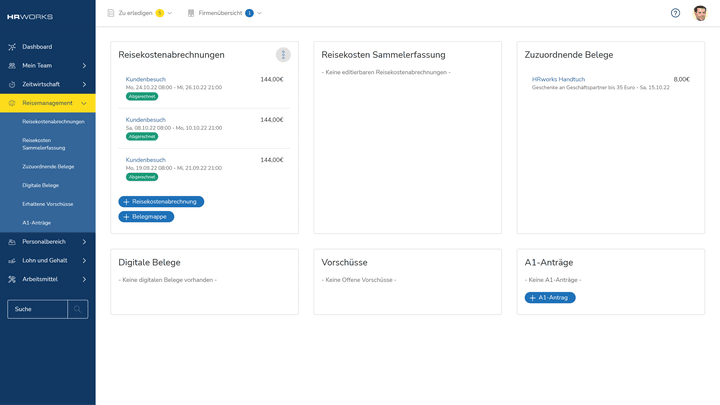Click the Zeitwirtschaft clock icon
The image size is (720, 405).
click(12, 84)
